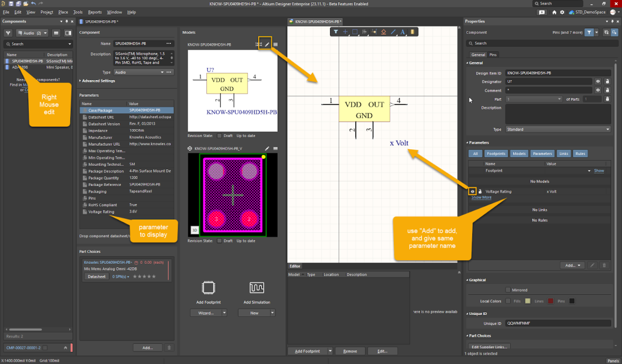
Task: Click the filter icon in Components panel
Action: [8, 33]
